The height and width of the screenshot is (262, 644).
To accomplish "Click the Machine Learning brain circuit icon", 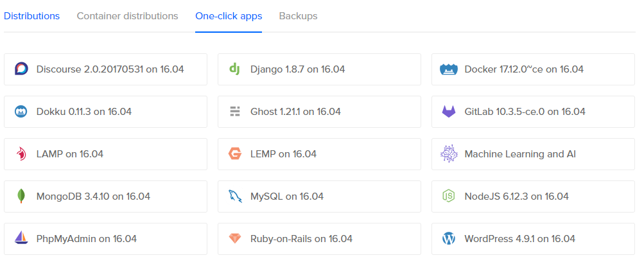I will (449, 154).
